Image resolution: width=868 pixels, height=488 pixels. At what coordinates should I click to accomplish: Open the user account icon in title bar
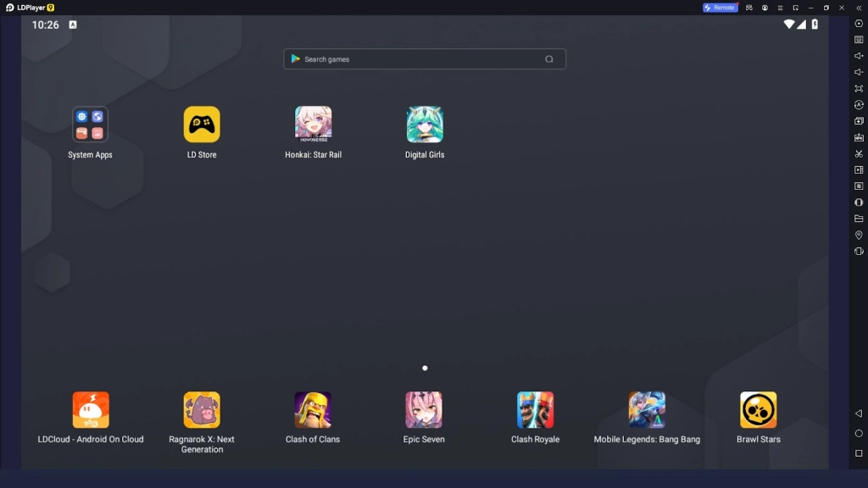pyautogui.click(x=765, y=8)
